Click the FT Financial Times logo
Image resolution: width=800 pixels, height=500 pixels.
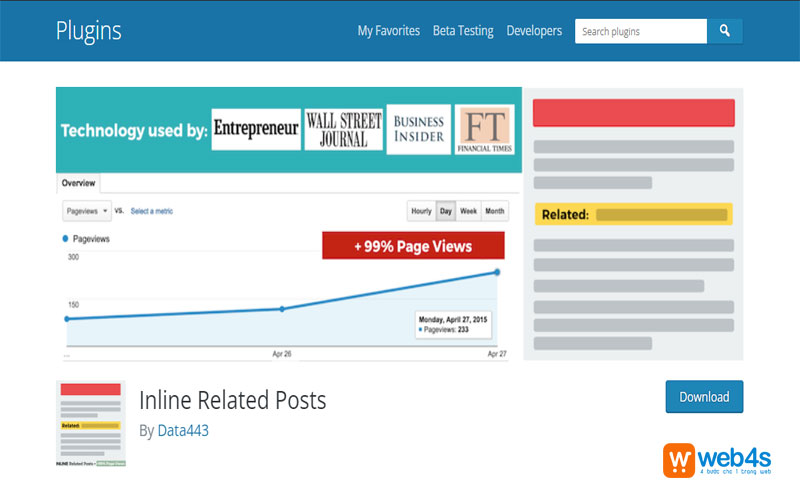click(484, 130)
